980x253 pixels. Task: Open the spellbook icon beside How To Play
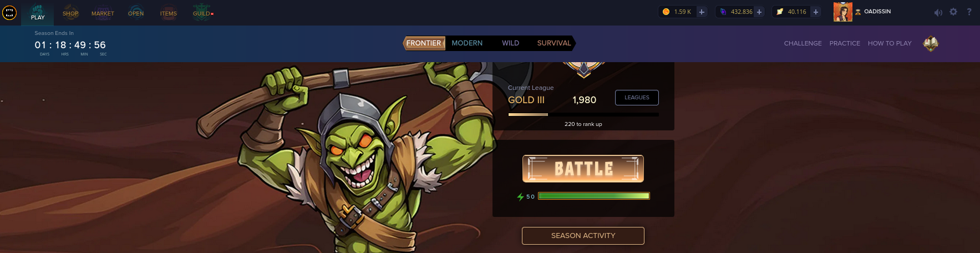(930, 43)
